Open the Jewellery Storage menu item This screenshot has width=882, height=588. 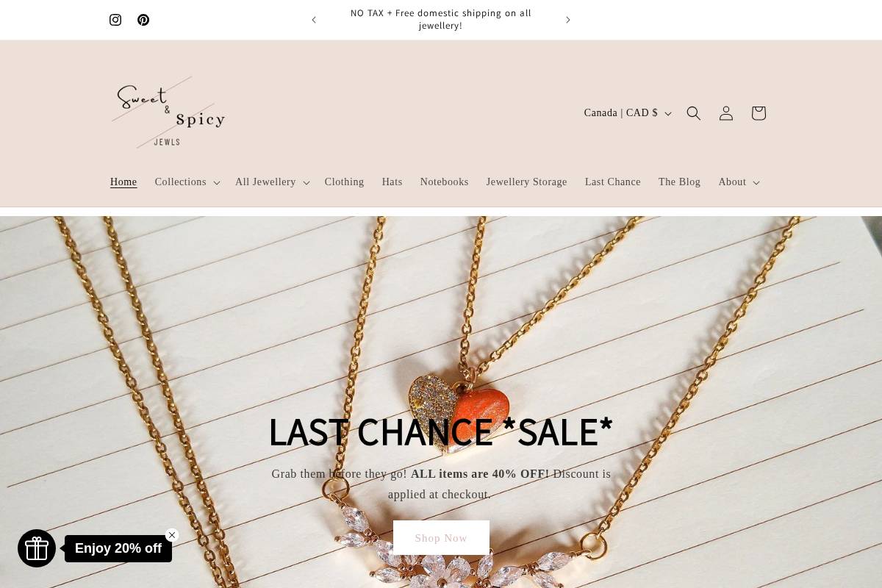point(526,182)
